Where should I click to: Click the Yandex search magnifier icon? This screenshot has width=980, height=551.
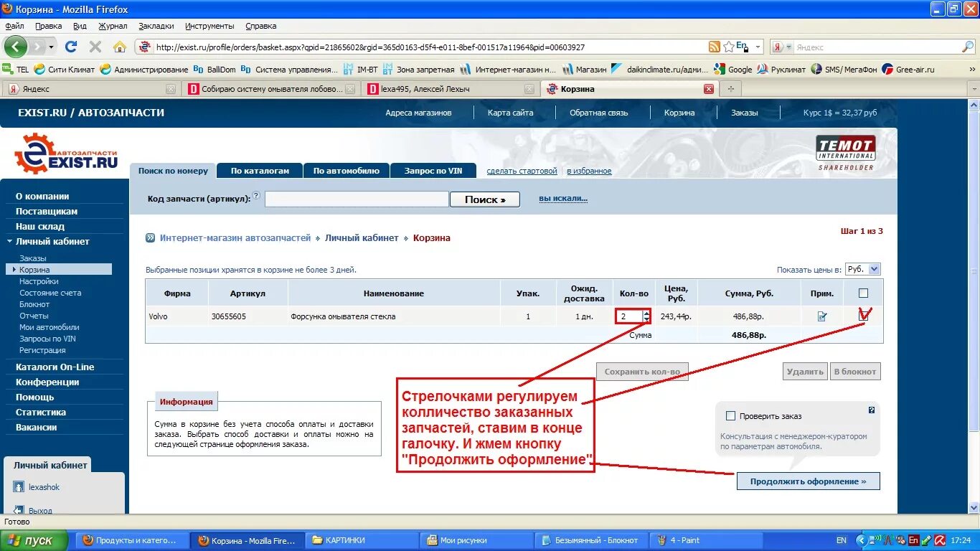[x=968, y=47]
